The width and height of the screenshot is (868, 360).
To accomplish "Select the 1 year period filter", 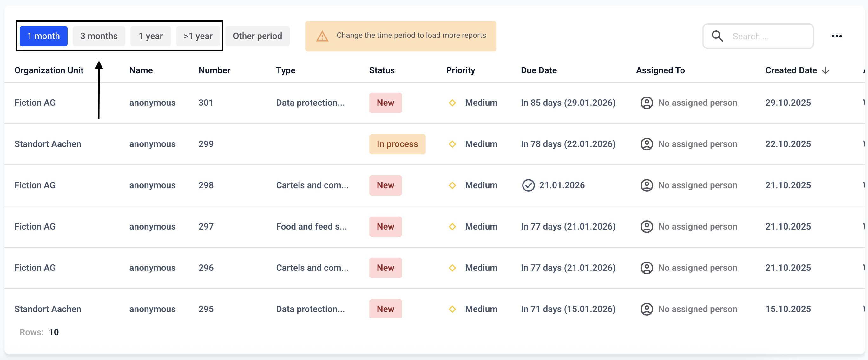I will pyautogui.click(x=151, y=36).
